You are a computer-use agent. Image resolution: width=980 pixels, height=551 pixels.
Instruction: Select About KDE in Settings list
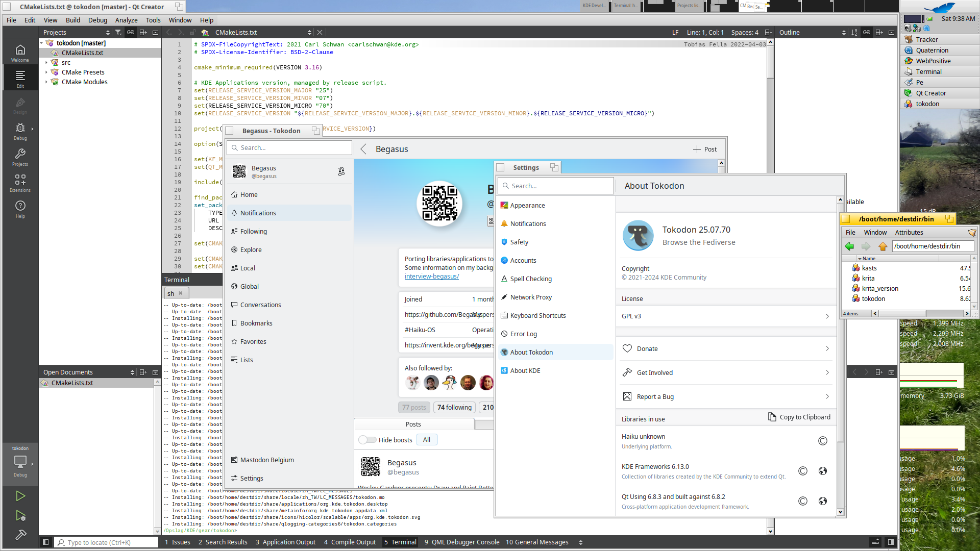[556, 370]
